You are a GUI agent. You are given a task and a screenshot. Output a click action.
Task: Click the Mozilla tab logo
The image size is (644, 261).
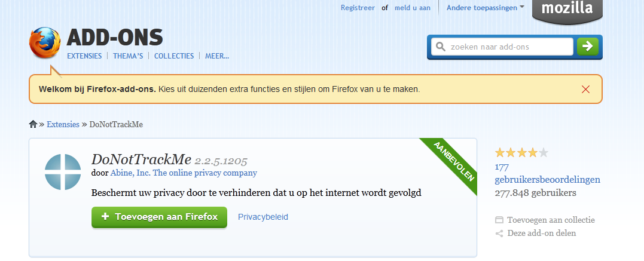coord(567,9)
